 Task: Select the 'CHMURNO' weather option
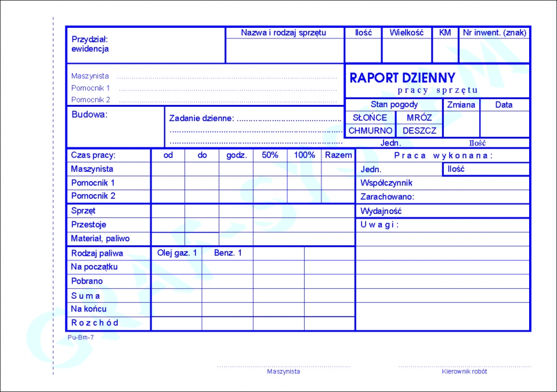pos(370,130)
